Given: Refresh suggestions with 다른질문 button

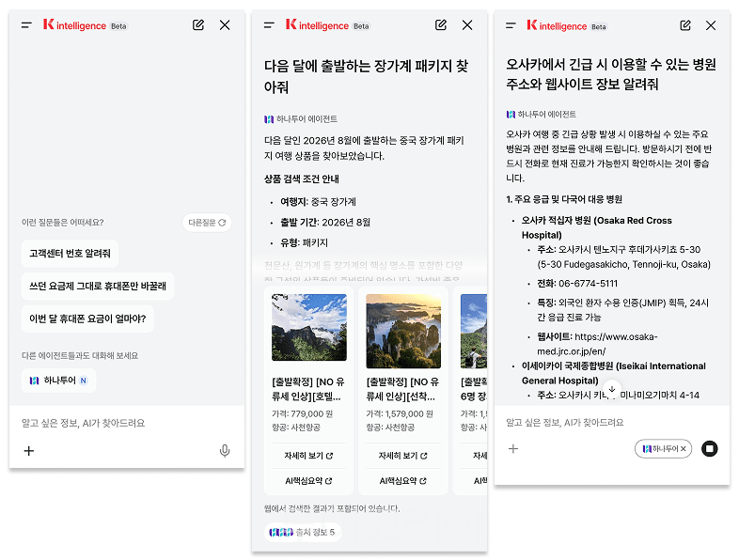Looking at the screenshot, I should [x=207, y=223].
